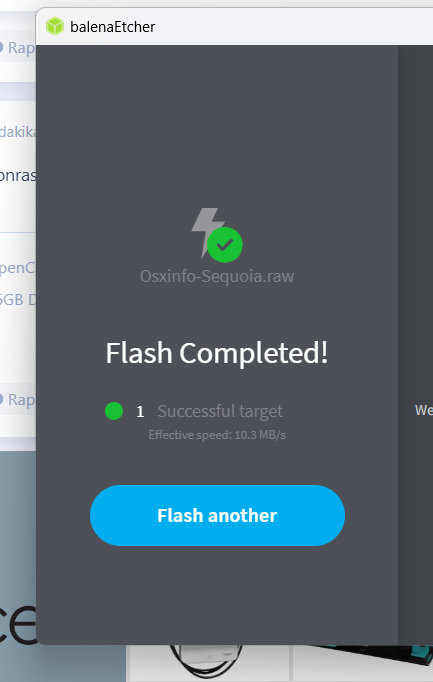This screenshot has width=433, height=682.
Task: Click the 'onras' text in background page
Action: coord(18,176)
